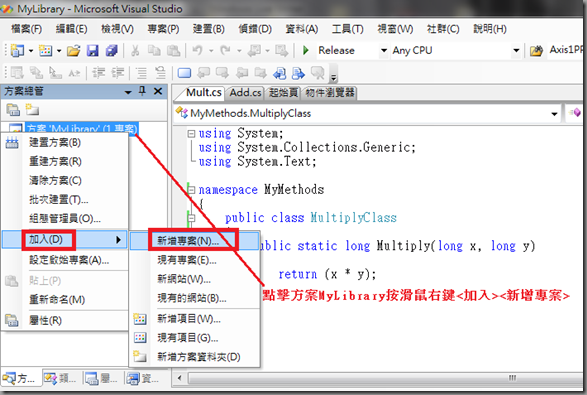Click the Redo arrow icon

(225, 51)
